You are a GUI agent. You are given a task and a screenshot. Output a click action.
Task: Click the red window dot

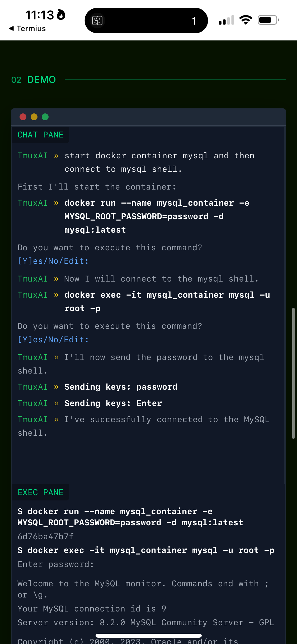[23, 117]
